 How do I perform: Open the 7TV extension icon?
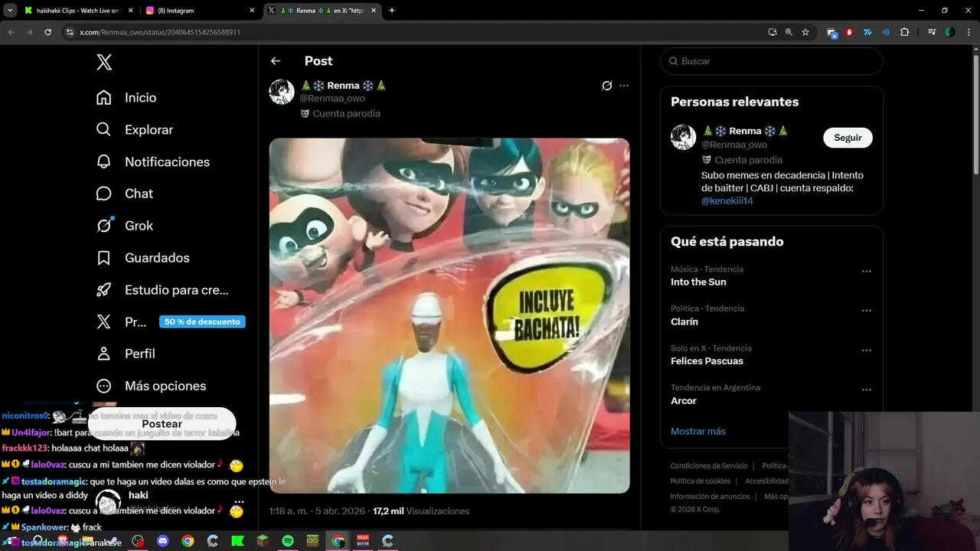point(867,32)
